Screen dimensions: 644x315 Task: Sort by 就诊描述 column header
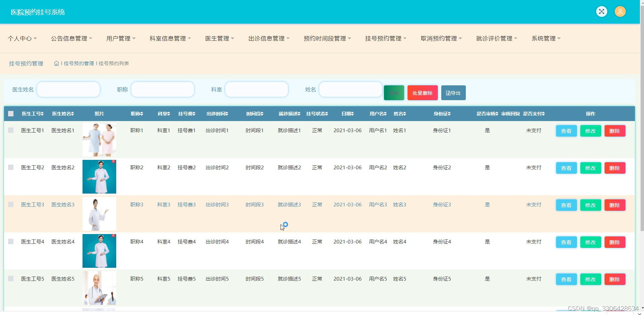290,114
